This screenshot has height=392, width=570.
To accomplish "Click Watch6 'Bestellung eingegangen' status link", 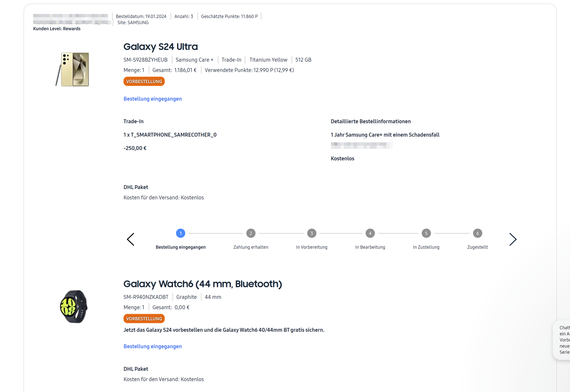I will coord(153,346).
